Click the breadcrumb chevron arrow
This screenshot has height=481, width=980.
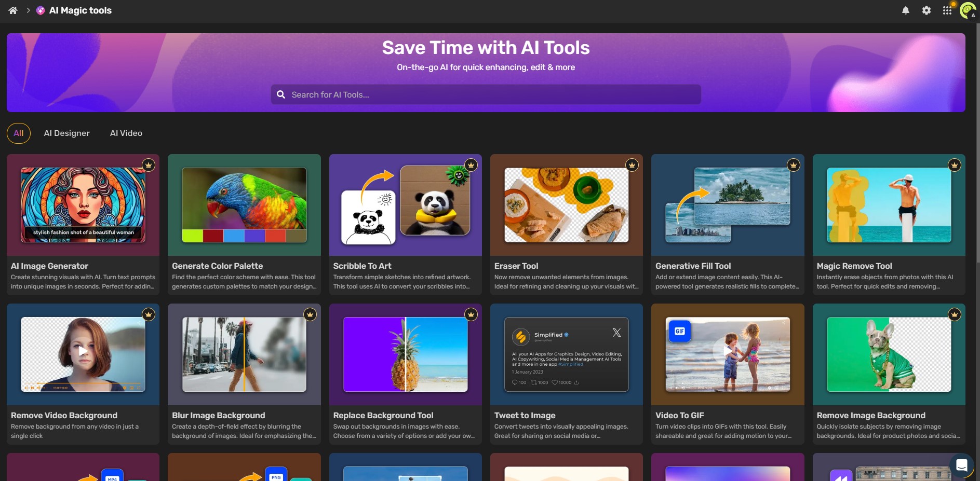coord(28,10)
